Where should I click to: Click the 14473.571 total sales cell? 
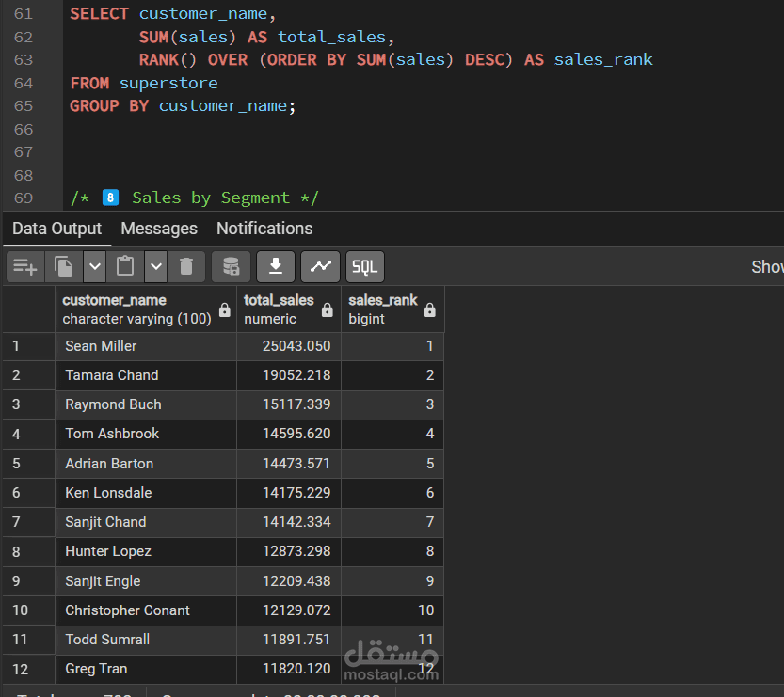point(289,464)
